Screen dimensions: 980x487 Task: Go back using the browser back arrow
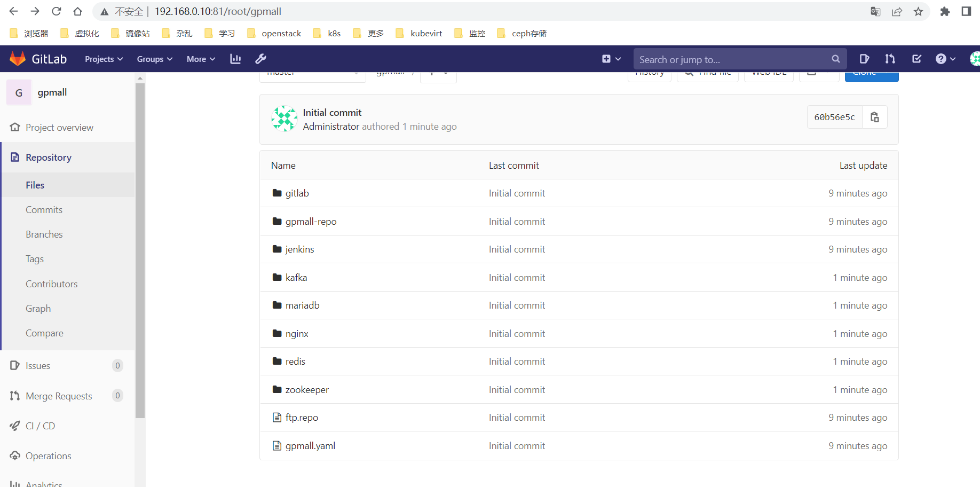(x=14, y=11)
